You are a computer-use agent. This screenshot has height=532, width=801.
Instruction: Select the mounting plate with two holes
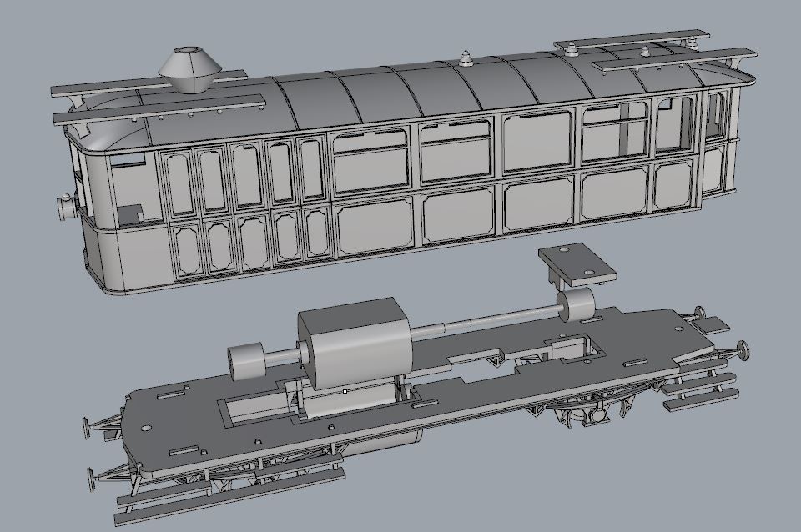click(x=577, y=264)
